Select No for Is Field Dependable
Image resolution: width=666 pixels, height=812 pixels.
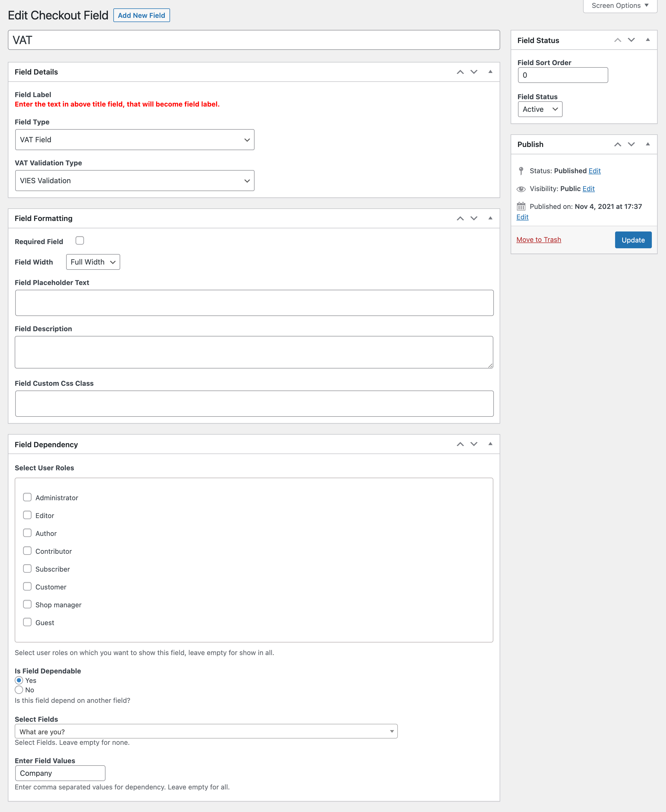(19, 690)
